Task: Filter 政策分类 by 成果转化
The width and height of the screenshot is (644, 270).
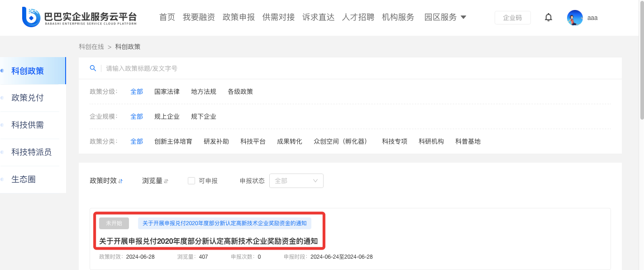Action: pyautogui.click(x=290, y=141)
